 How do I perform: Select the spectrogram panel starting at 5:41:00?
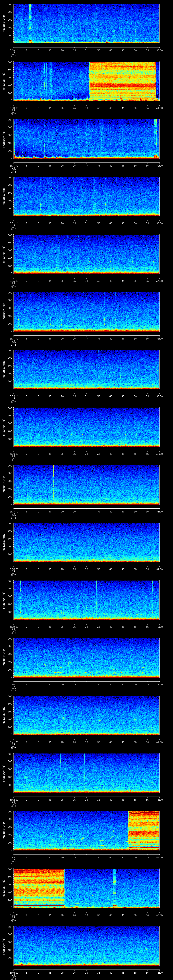87,715
